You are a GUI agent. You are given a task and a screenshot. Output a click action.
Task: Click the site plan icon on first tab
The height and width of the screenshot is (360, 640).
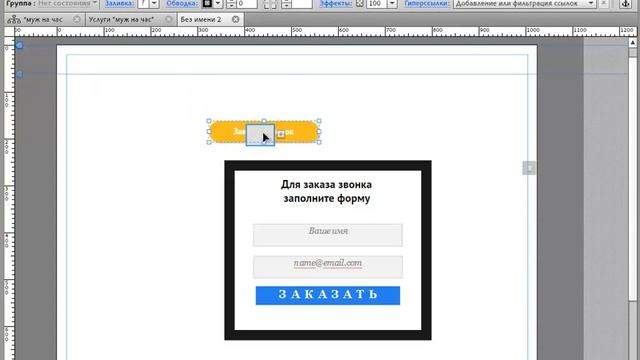[x=13, y=20]
